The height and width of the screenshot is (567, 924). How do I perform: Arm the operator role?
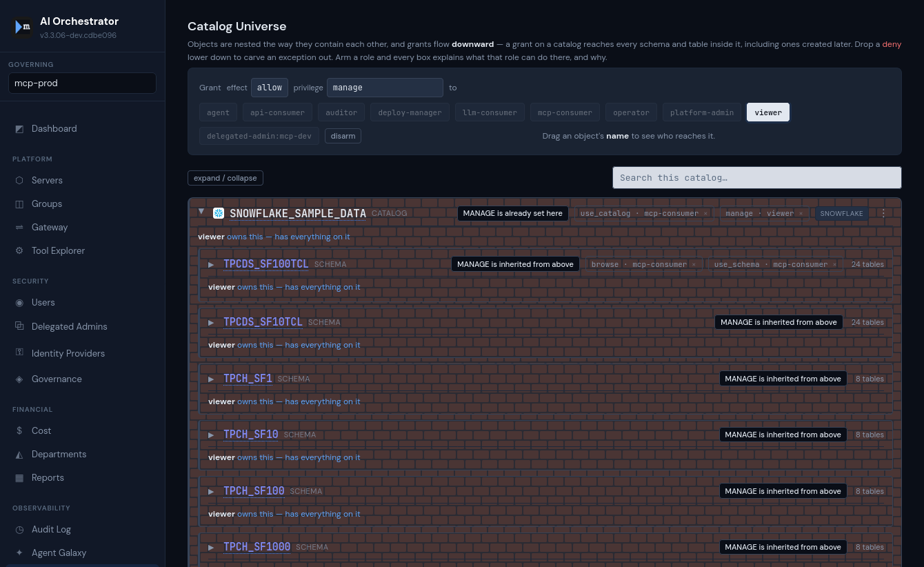coord(631,112)
